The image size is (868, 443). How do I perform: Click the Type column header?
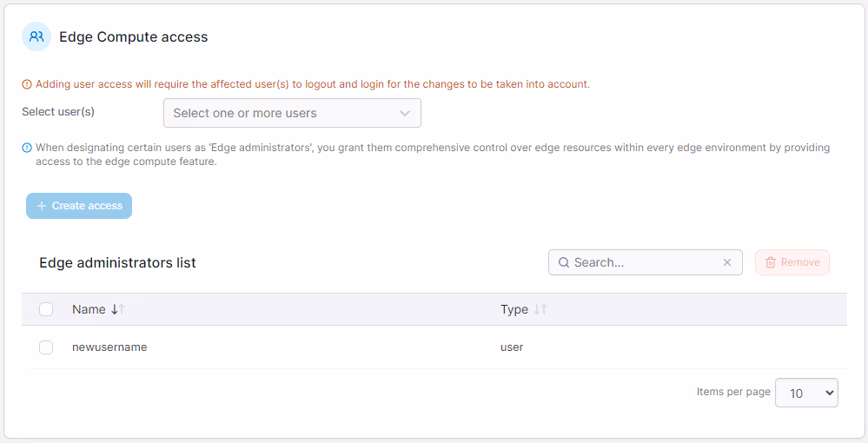pos(514,309)
